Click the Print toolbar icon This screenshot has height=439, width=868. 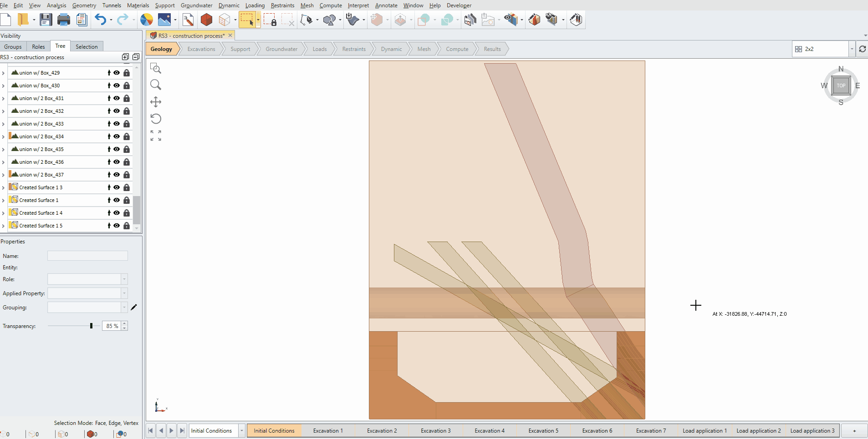tap(63, 20)
